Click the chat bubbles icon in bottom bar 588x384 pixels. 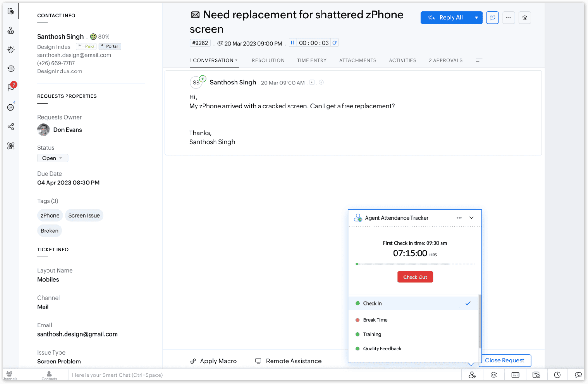[579, 375]
